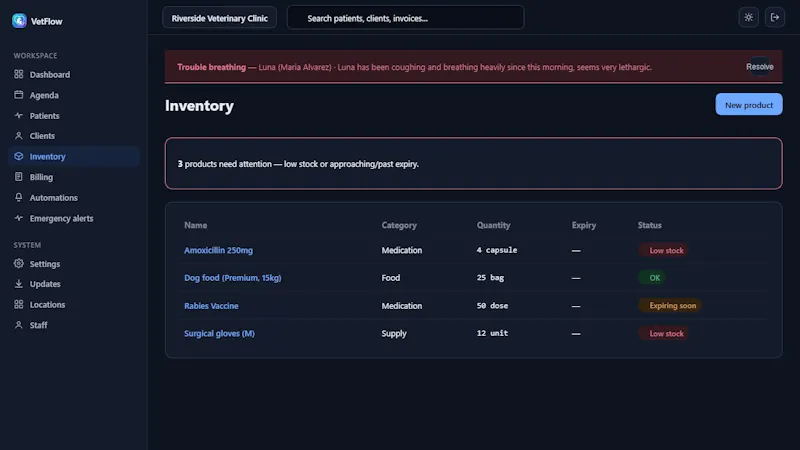Click Low stock badge for Surgical gloves
This screenshot has width=800, height=450.
click(x=663, y=334)
